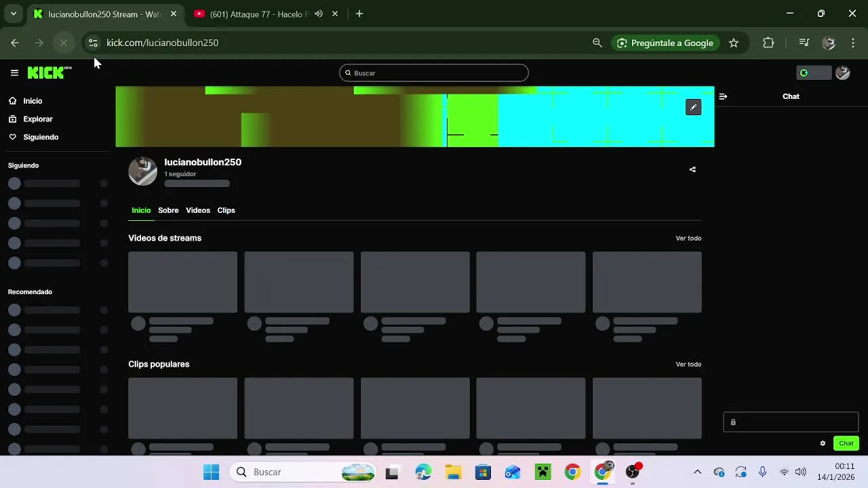This screenshot has height=488, width=868.
Task: Open the Kick user avatar menu
Action: coord(843,73)
